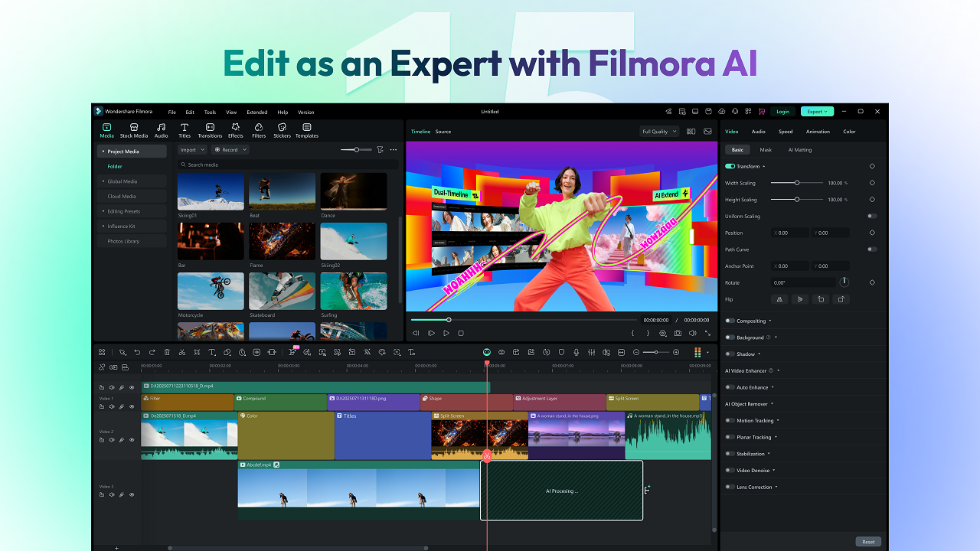Switch to the Mask sub-tab
The height and width of the screenshot is (551, 980).
766,150
